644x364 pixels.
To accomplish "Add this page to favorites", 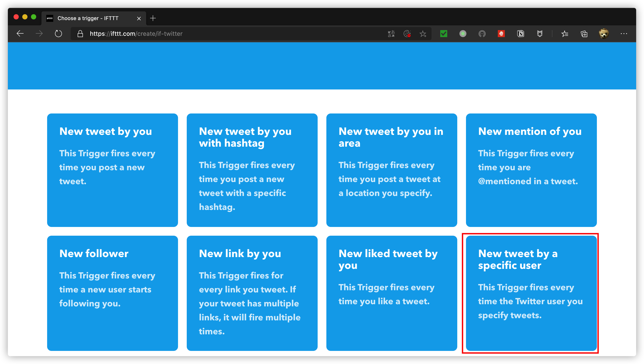I will click(x=423, y=34).
